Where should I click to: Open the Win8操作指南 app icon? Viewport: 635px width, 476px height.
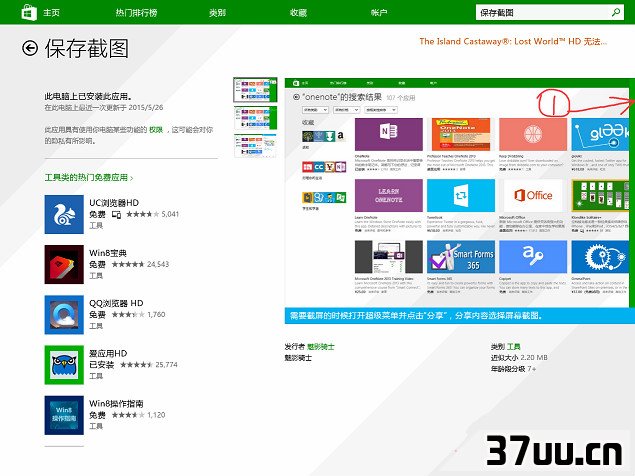(64, 415)
